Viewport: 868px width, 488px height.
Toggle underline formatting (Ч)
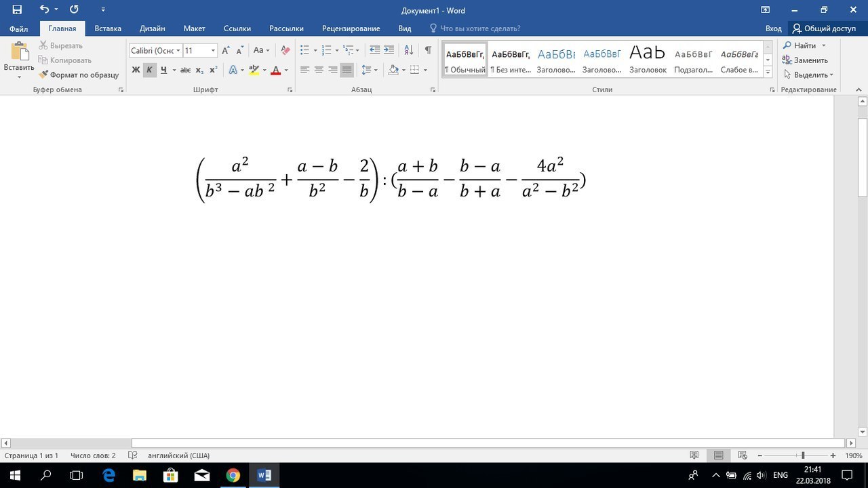coord(163,70)
